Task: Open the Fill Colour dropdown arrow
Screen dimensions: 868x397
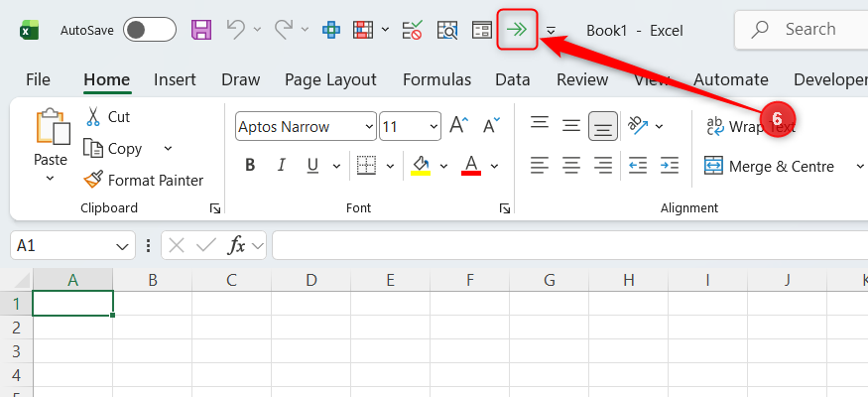Action: tap(443, 166)
